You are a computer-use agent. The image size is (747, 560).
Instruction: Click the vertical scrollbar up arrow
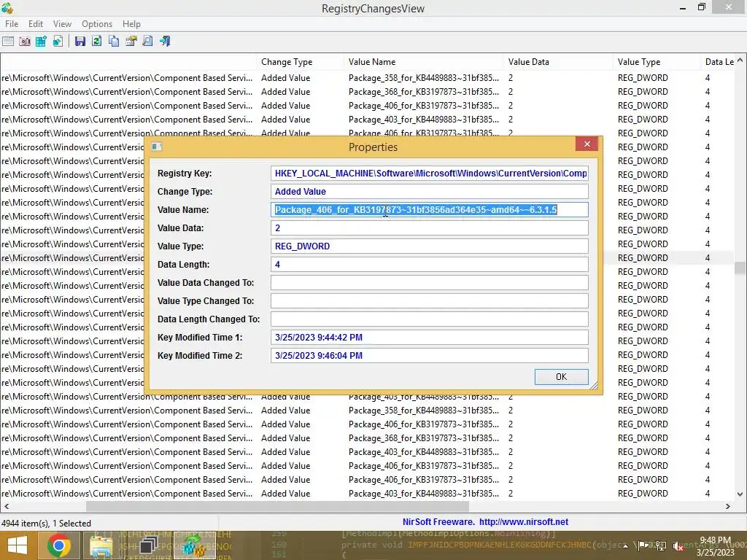pyautogui.click(x=740, y=60)
